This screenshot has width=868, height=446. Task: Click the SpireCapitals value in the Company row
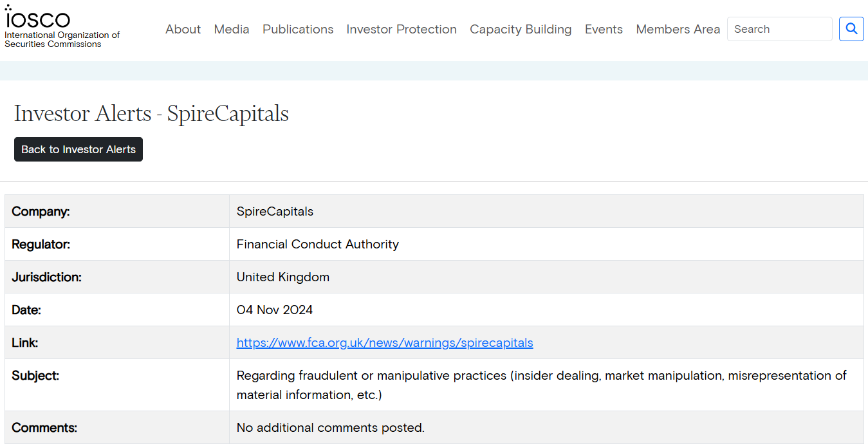click(275, 212)
